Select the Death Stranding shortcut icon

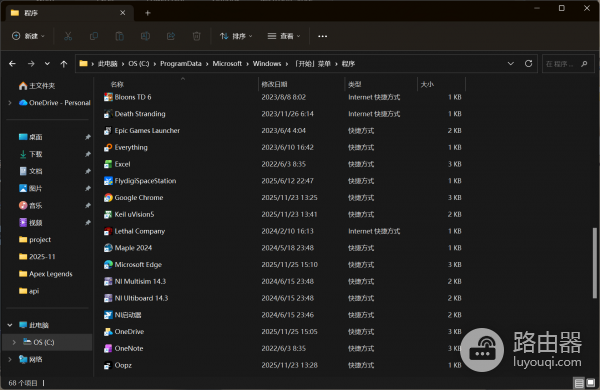[108, 114]
